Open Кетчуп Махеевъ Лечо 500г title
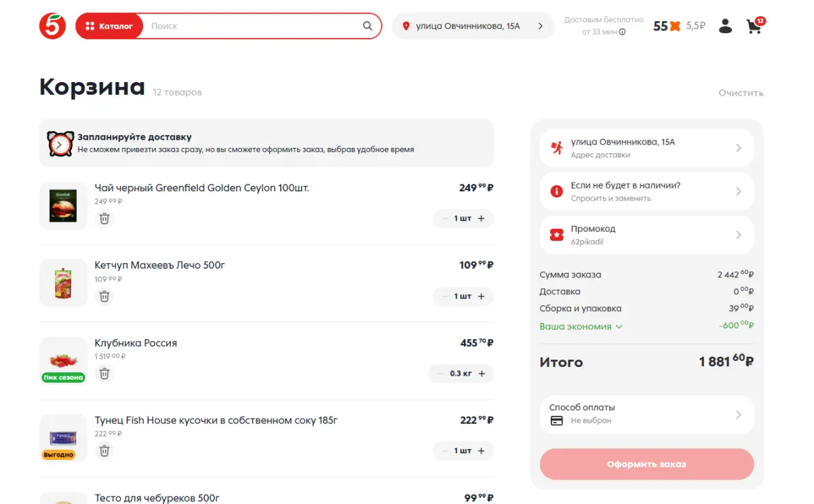The image size is (814, 504). pos(159,265)
